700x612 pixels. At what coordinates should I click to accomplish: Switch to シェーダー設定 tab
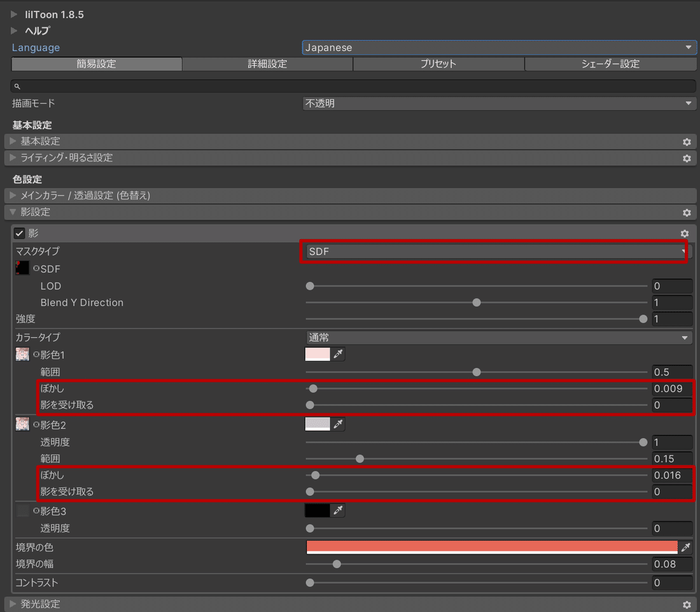611,64
